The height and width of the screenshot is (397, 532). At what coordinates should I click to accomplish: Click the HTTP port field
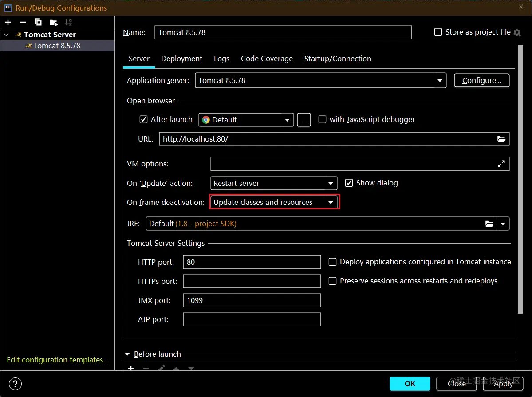[252, 262]
